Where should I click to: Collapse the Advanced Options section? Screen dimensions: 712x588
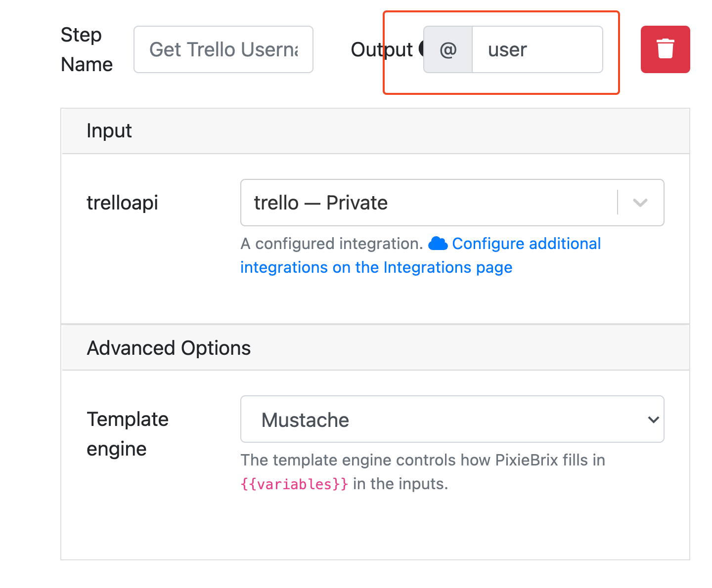[x=169, y=347]
